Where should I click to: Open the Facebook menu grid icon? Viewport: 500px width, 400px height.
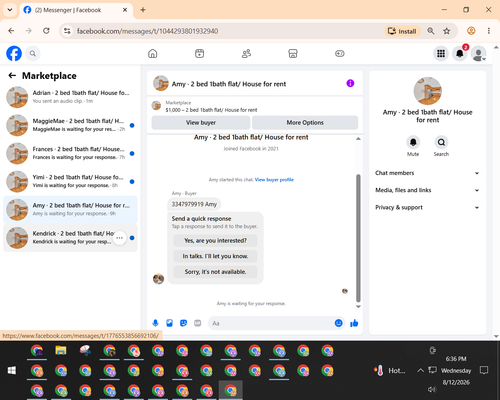pyautogui.click(x=441, y=53)
